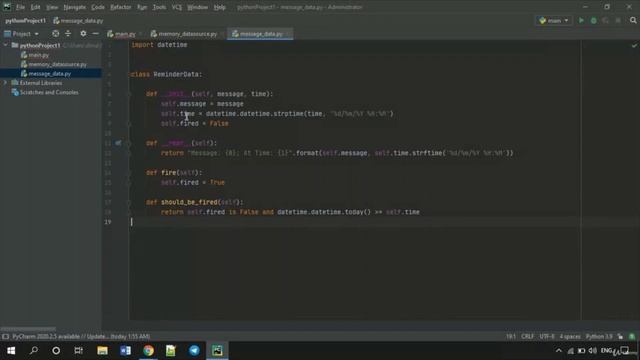
Task: Start debugging with the green bug icon
Action: [593, 20]
